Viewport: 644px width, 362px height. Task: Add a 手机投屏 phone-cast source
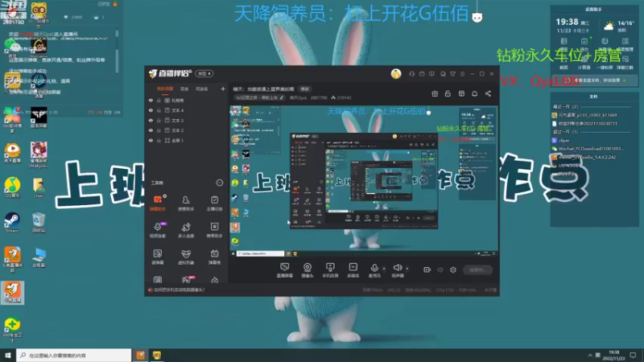click(330, 270)
